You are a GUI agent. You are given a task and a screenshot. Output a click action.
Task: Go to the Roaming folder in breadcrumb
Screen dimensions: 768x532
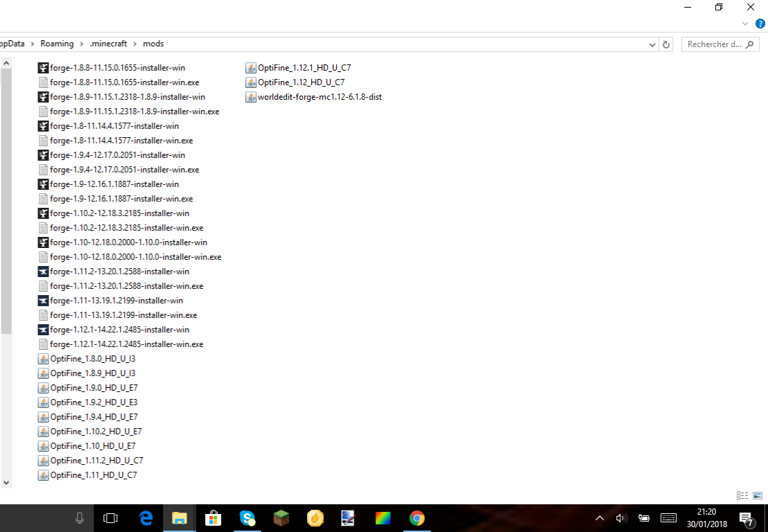(57, 44)
